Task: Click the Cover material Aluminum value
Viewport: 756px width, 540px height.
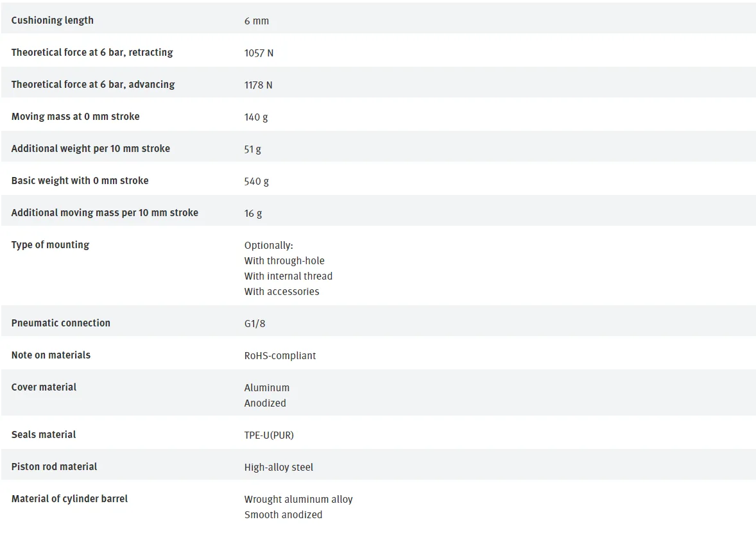Action: 266,388
